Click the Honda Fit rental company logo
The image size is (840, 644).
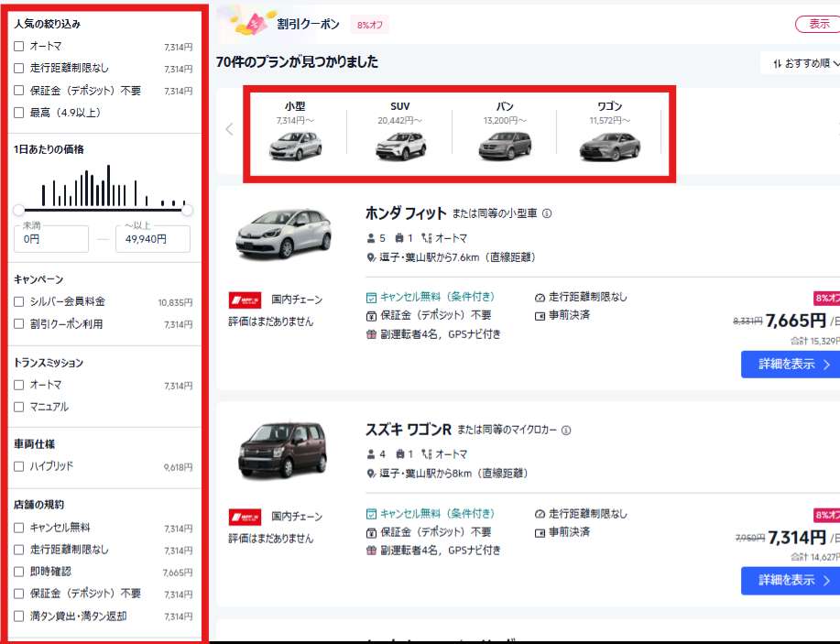(x=245, y=300)
